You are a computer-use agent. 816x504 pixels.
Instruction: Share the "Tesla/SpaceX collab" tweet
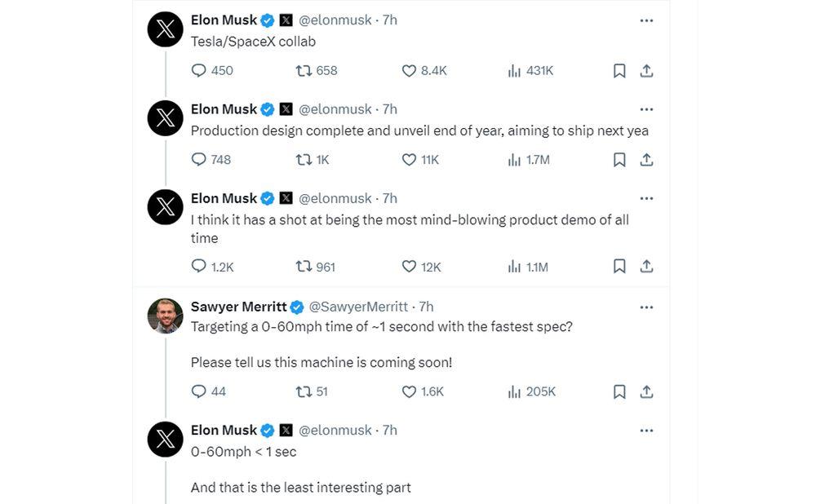click(646, 71)
